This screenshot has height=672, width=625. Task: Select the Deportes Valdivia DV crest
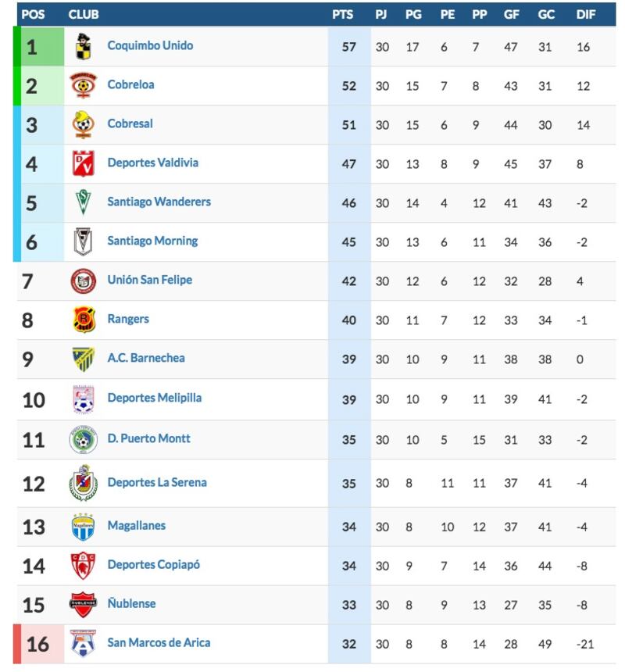click(x=83, y=164)
